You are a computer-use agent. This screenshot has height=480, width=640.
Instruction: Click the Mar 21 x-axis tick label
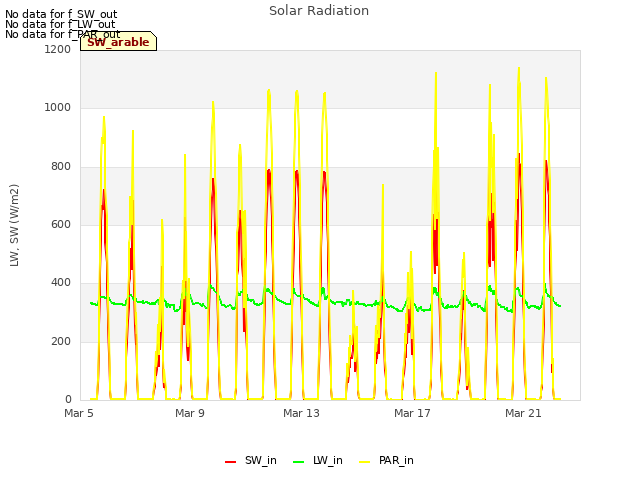tap(523, 413)
